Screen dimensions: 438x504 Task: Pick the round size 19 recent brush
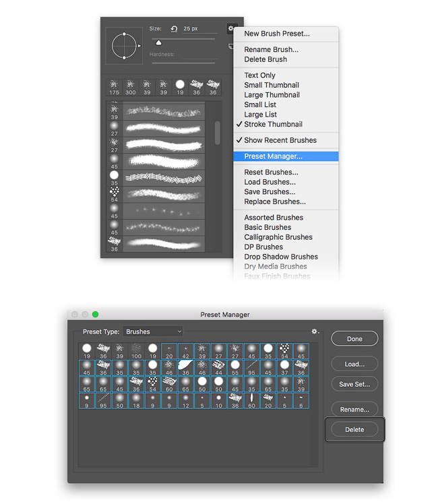(x=180, y=87)
